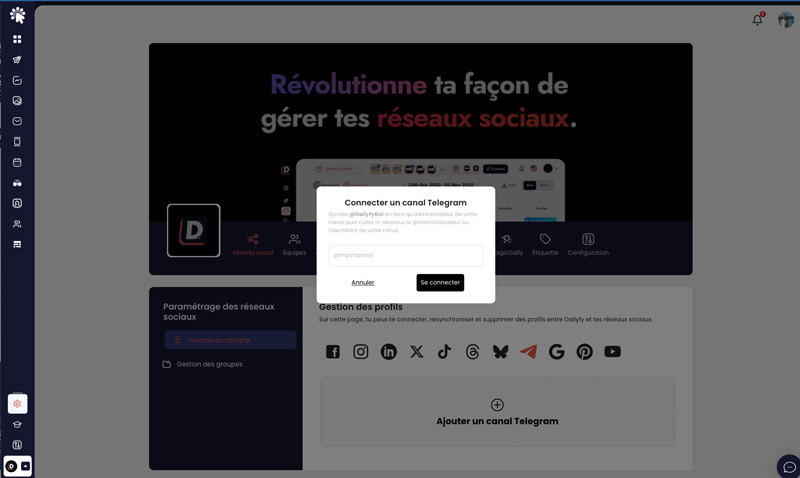Open the user avatar menu
This screenshot has width=800, height=478.
tap(786, 20)
